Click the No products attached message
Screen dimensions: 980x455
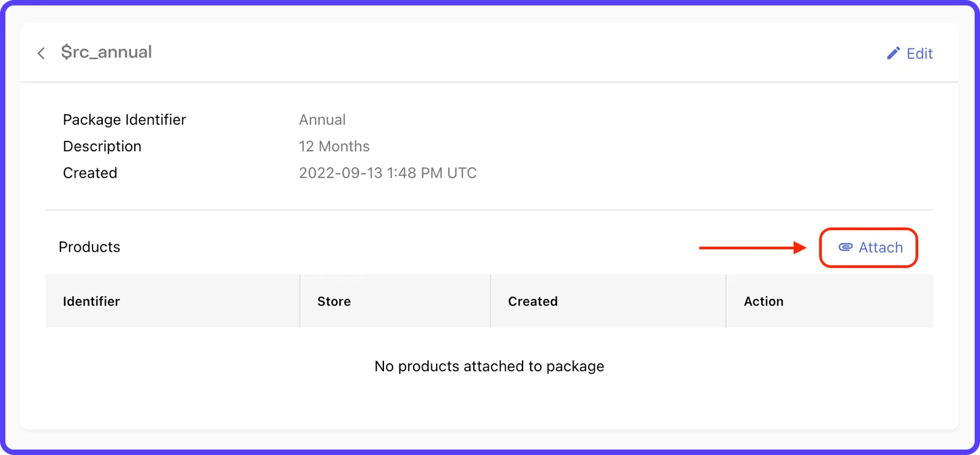[x=489, y=366]
